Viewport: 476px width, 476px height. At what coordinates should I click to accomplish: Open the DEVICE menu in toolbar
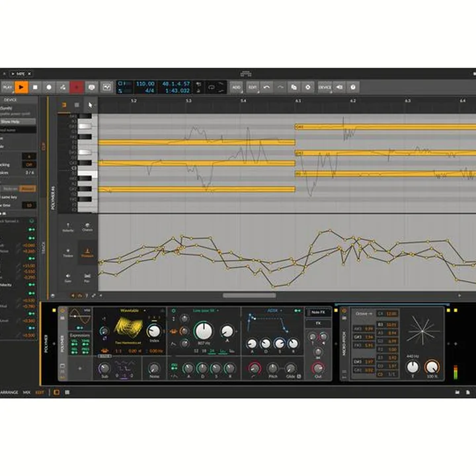(x=325, y=87)
